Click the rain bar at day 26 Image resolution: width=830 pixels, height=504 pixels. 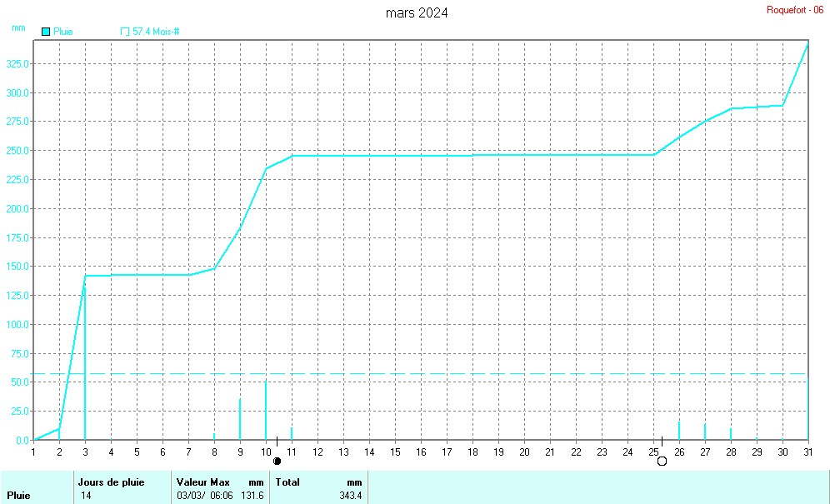[x=679, y=431]
